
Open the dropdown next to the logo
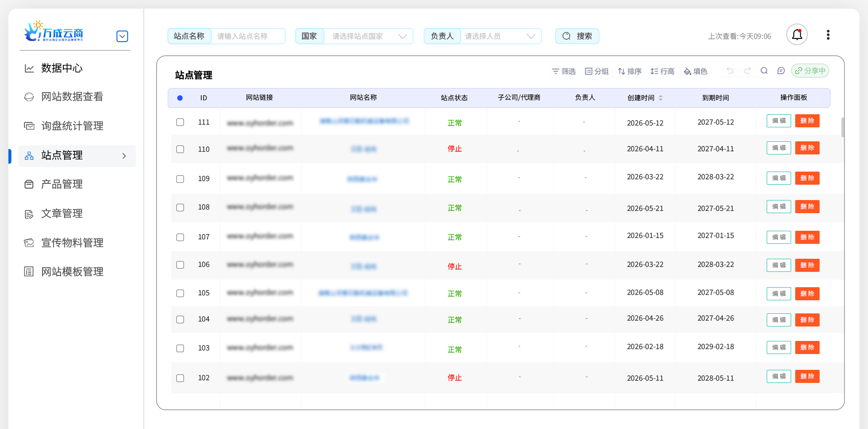click(x=122, y=36)
